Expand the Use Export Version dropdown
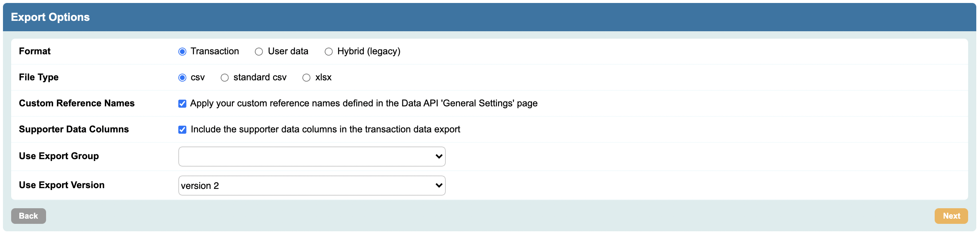Screen dimensions: 980x235 point(312,186)
